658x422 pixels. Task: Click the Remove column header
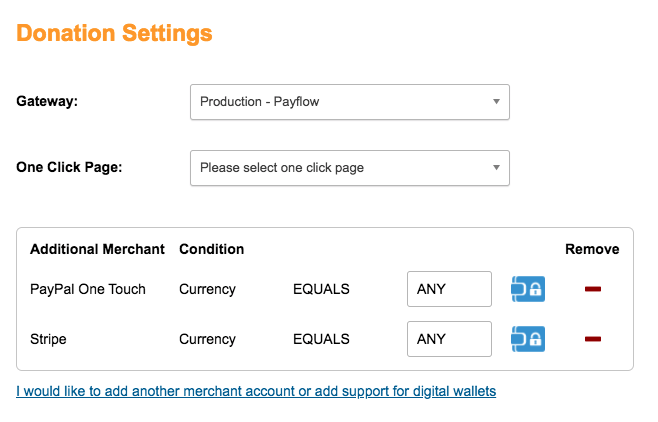[x=592, y=249]
